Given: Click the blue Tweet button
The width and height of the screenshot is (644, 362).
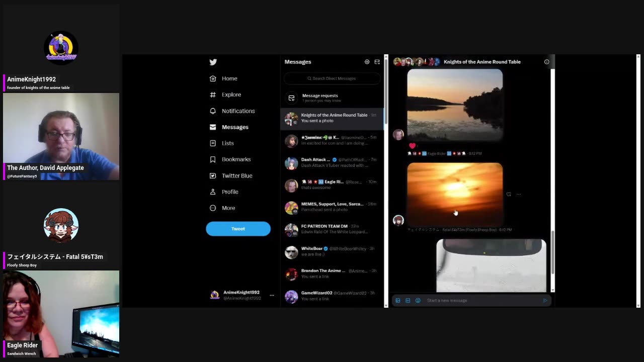Looking at the screenshot, I should coord(238,229).
